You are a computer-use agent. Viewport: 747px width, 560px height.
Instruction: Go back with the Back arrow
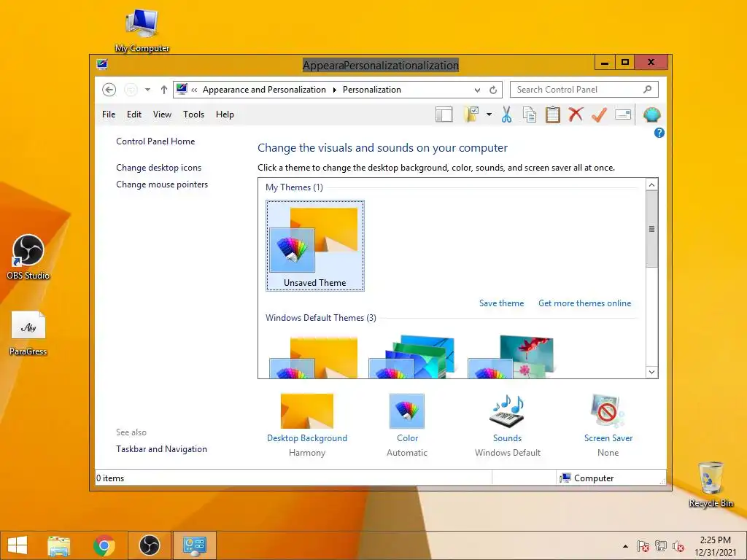[109, 90]
